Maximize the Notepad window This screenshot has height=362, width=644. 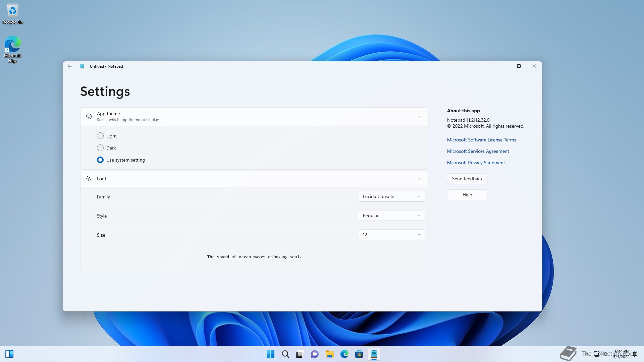coord(519,66)
